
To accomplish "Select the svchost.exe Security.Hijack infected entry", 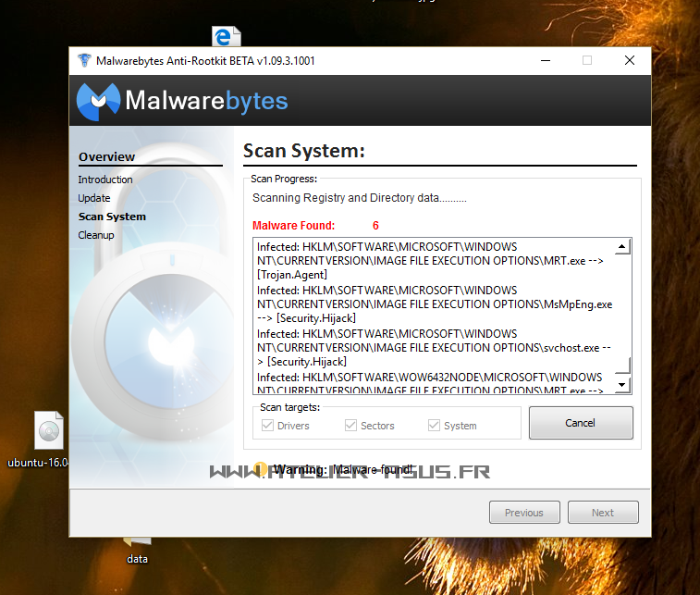I will point(433,347).
